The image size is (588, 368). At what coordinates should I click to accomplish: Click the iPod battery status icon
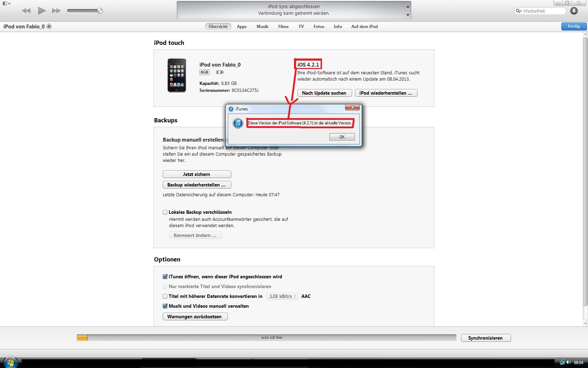219,72
